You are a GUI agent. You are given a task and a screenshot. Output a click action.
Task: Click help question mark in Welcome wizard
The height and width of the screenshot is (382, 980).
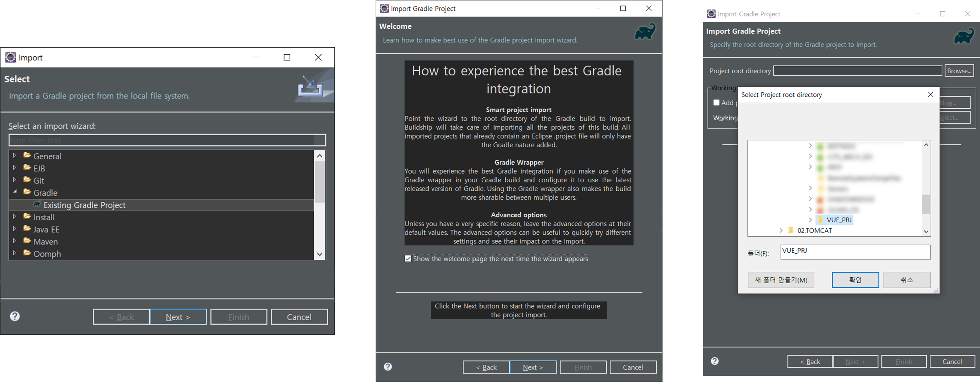click(388, 367)
